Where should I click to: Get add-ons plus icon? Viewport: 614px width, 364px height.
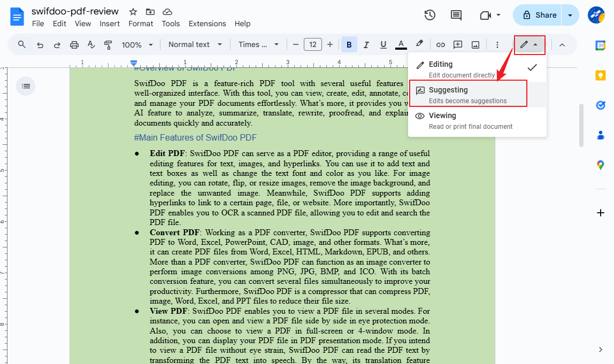point(600,213)
